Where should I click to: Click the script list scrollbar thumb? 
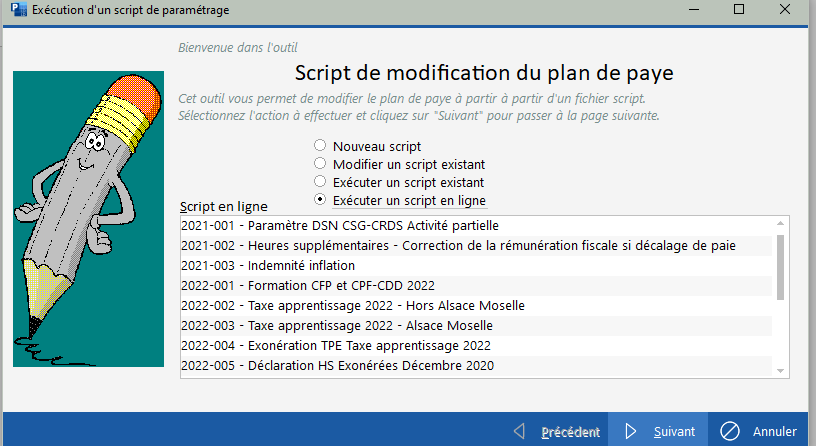pos(780,267)
